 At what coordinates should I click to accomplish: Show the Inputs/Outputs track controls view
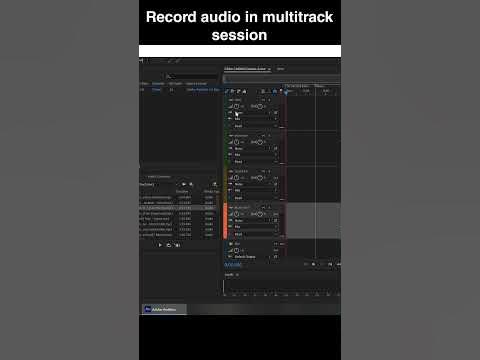(x=227, y=91)
